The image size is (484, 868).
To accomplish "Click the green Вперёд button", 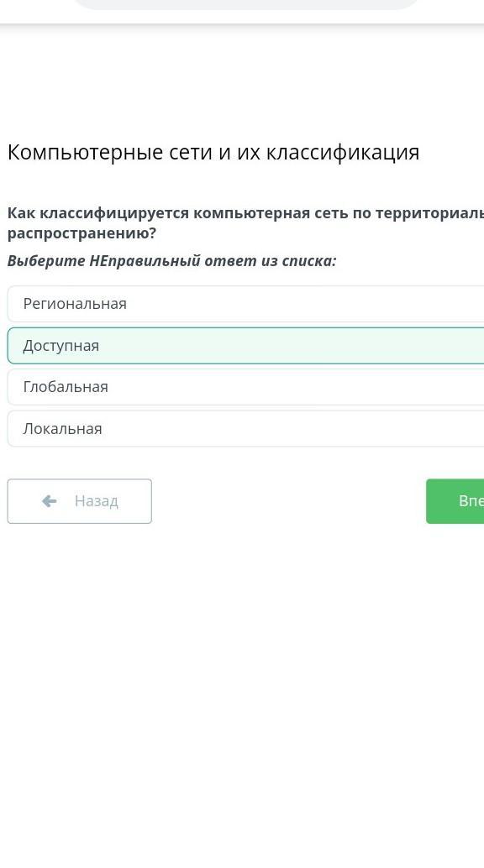I will [x=455, y=501].
